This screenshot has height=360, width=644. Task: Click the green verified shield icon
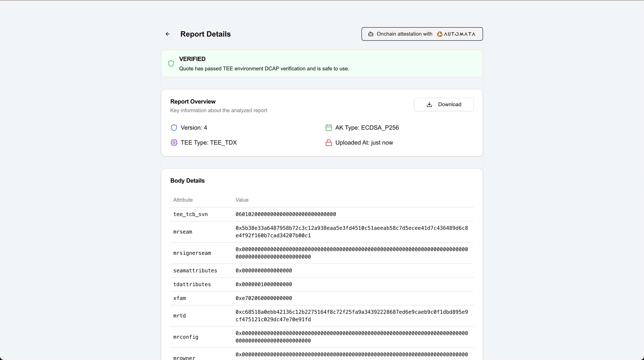pyautogui.click(x=171, y=64)
